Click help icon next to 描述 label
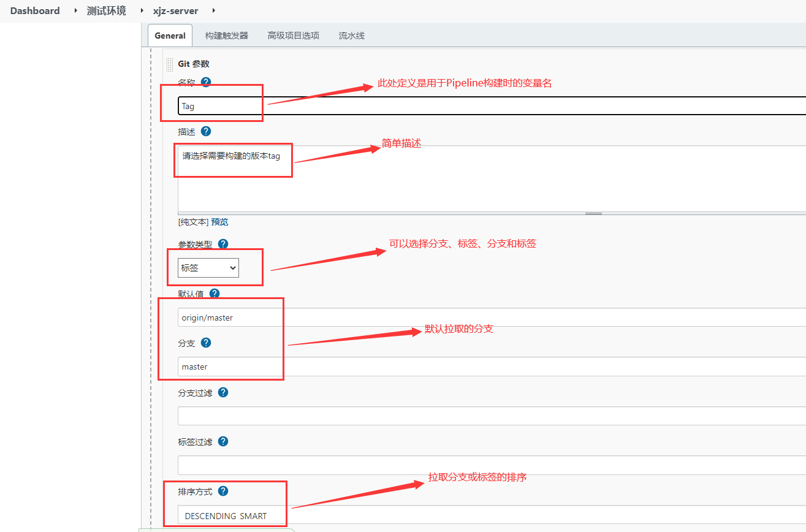 point(206,131)
